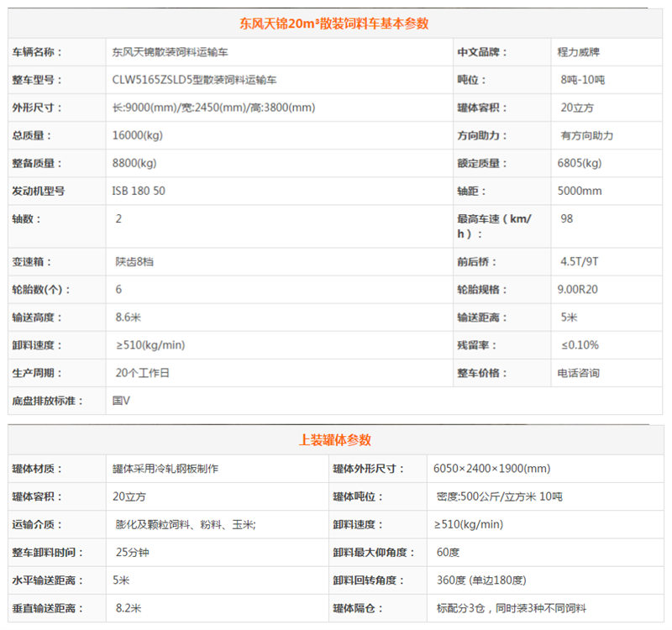
Task: Click the residual rate ≤0.10% cell
Action: (580, 345)
